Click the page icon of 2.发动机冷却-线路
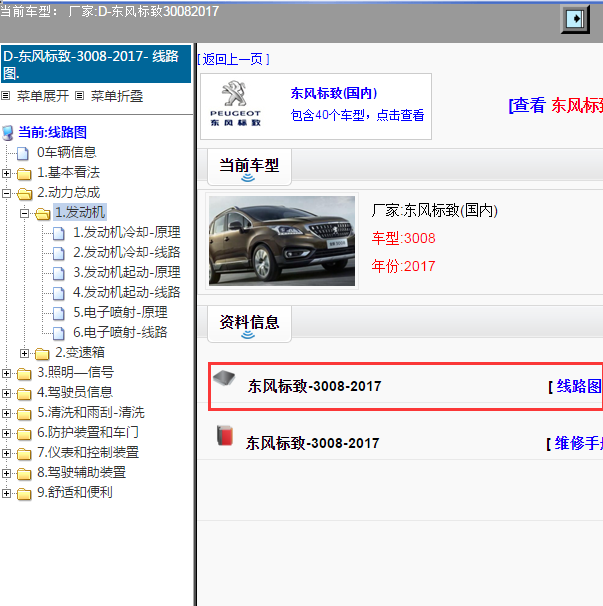This screenshot has height=606, width=603. (x=59, y=253)
